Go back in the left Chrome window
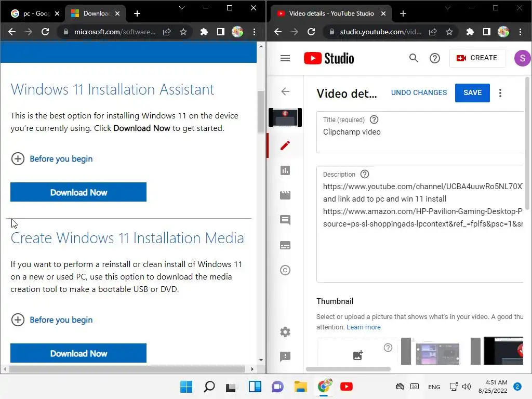 pos(12,32)
